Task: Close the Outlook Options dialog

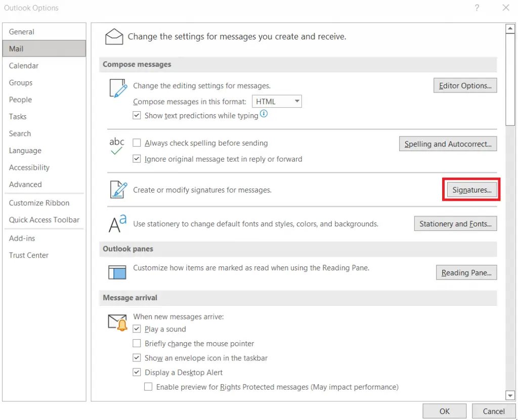Action: [x=506, y=8]
